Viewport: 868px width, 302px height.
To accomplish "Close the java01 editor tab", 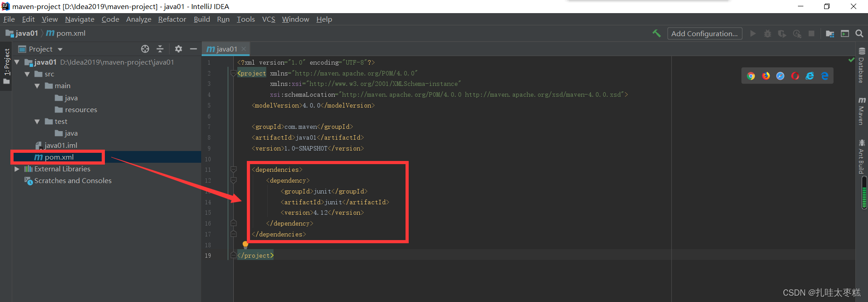I will click(244, 49).
